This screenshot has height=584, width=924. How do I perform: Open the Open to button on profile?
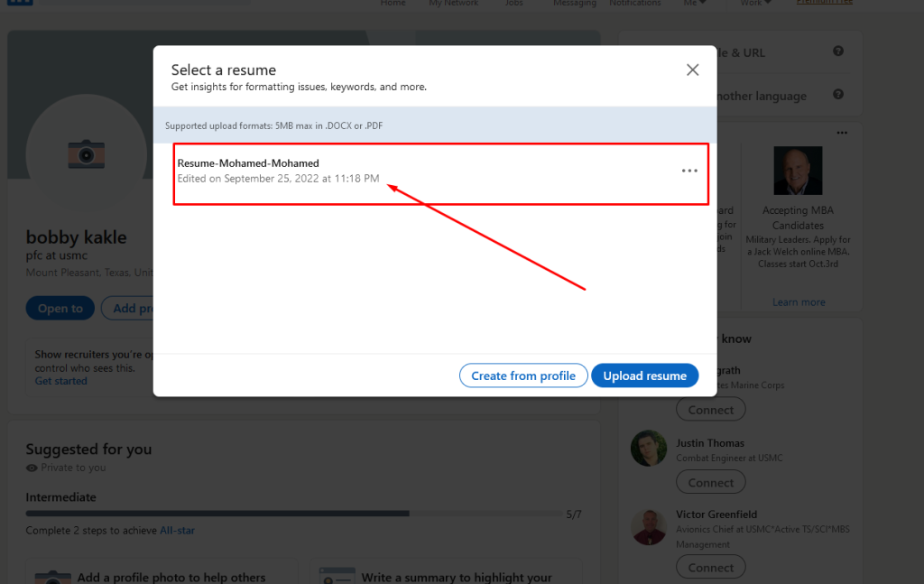(x=60, y=308)
